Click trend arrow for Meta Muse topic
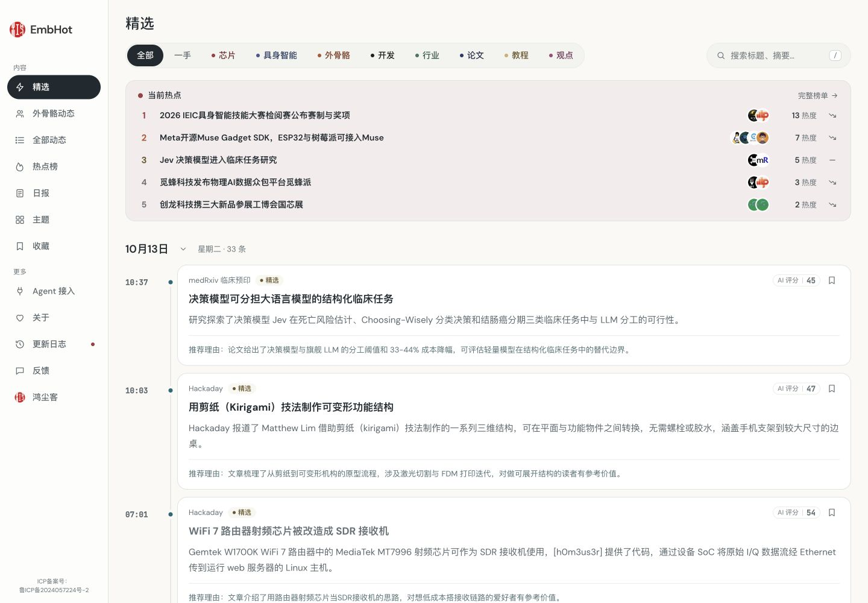Screen dimensions: 868x603 click(x=832, y=137)
